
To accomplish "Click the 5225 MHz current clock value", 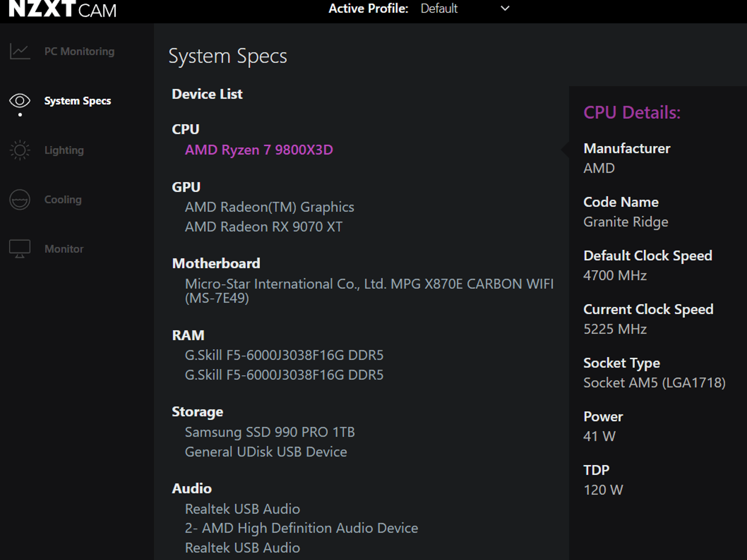I will [615, 329].
